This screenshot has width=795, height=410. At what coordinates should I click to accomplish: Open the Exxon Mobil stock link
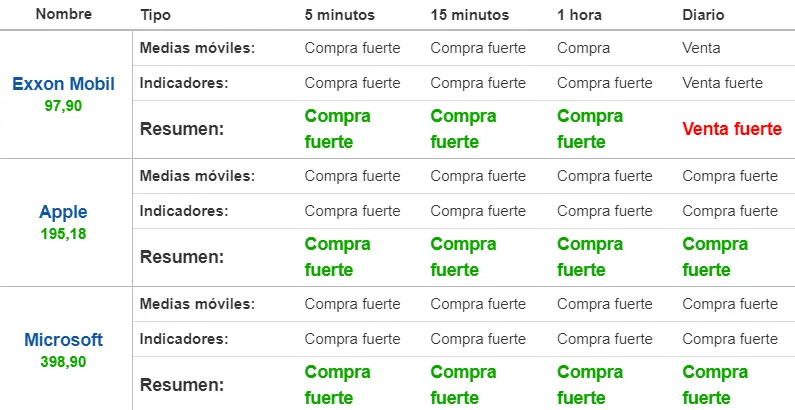click(x=63, y=84)
